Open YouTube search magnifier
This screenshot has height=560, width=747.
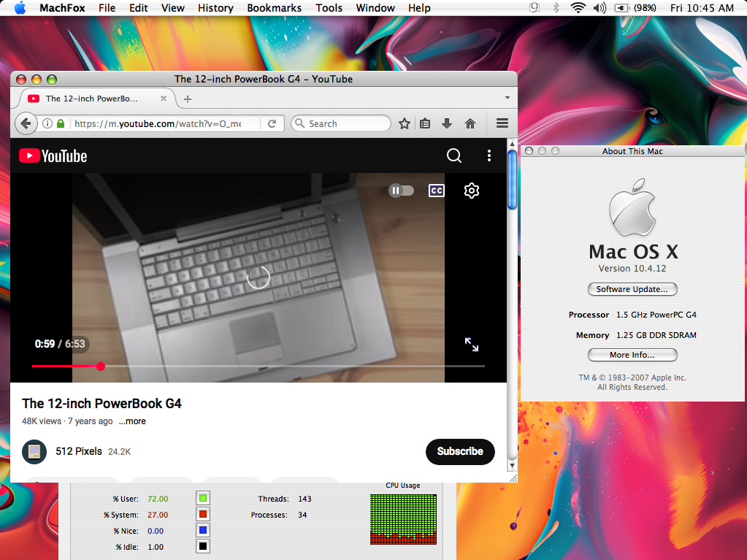tap(454, 156)
